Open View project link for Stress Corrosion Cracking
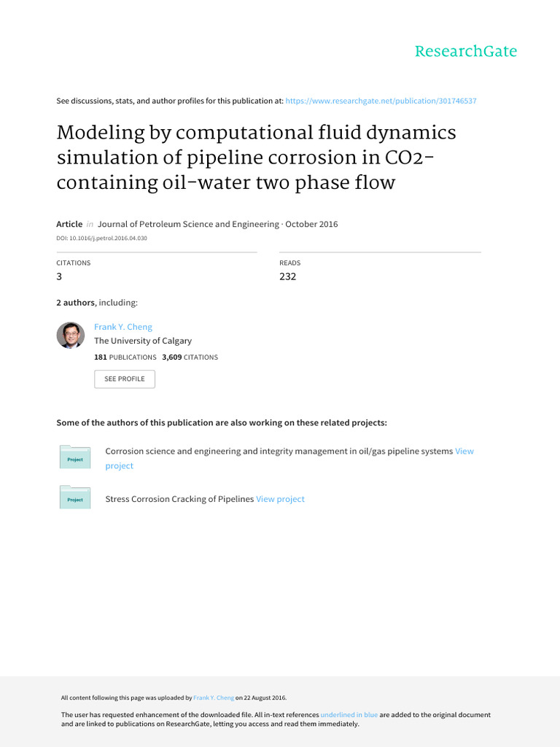 tap(280, 499)
